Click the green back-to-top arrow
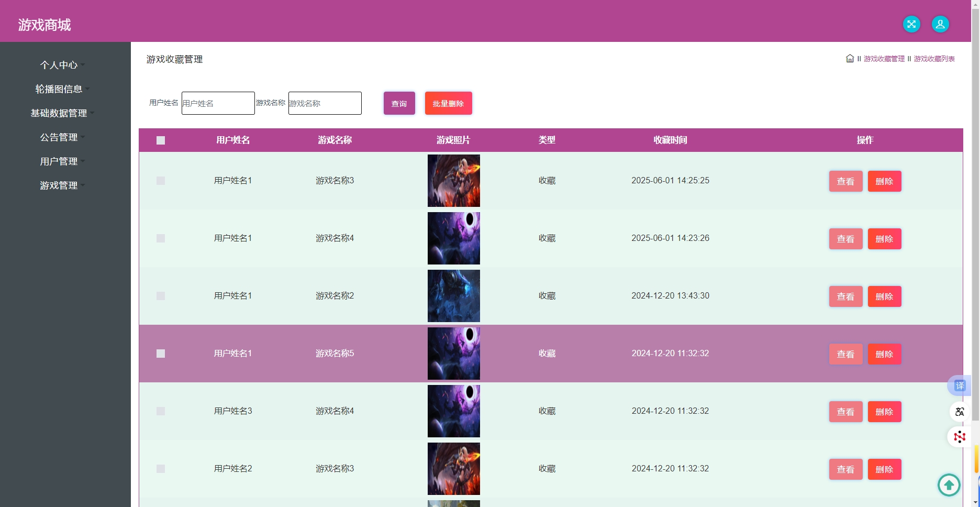The height and width of the screenshot is (507, 980). point(949,485)
